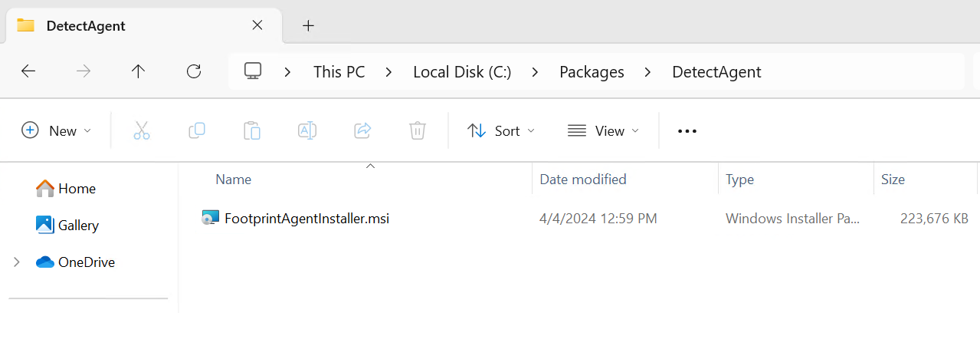Expand chevron after the PC icon
The height and width of the screenshot is (346, 980).
click(288, 72)
